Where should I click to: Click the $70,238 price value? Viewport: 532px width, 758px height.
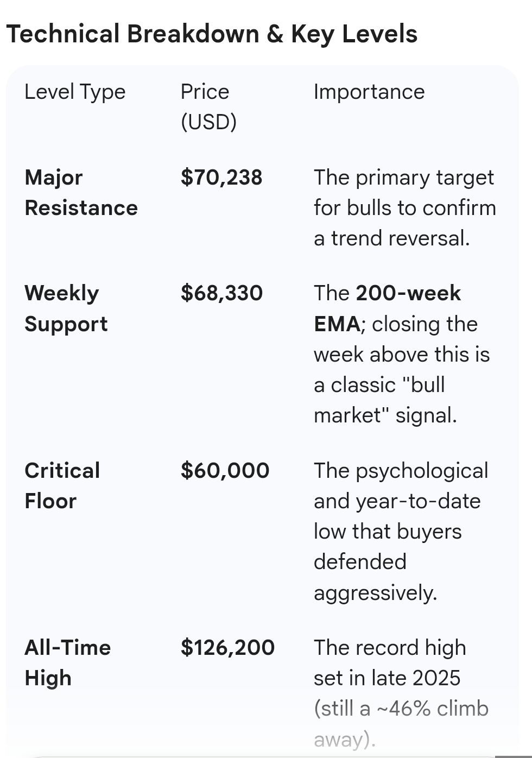point(221,178)
